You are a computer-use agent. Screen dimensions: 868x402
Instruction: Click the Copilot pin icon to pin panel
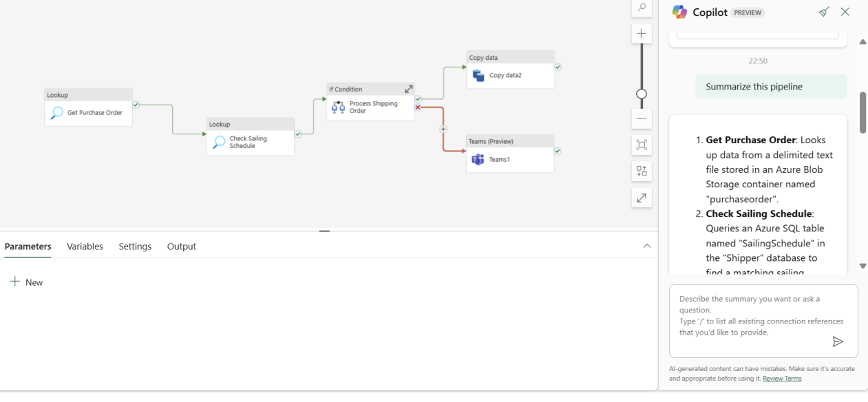(825, 11)
